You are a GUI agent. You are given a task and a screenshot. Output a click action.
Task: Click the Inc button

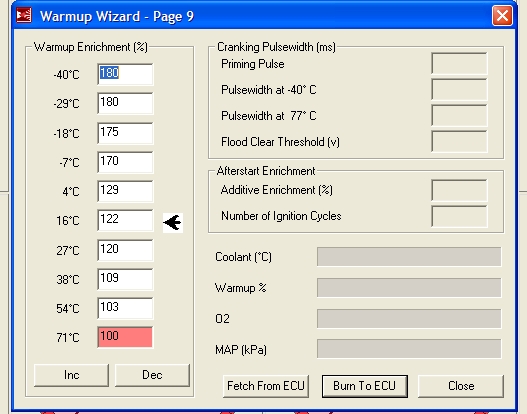(71, 375)
